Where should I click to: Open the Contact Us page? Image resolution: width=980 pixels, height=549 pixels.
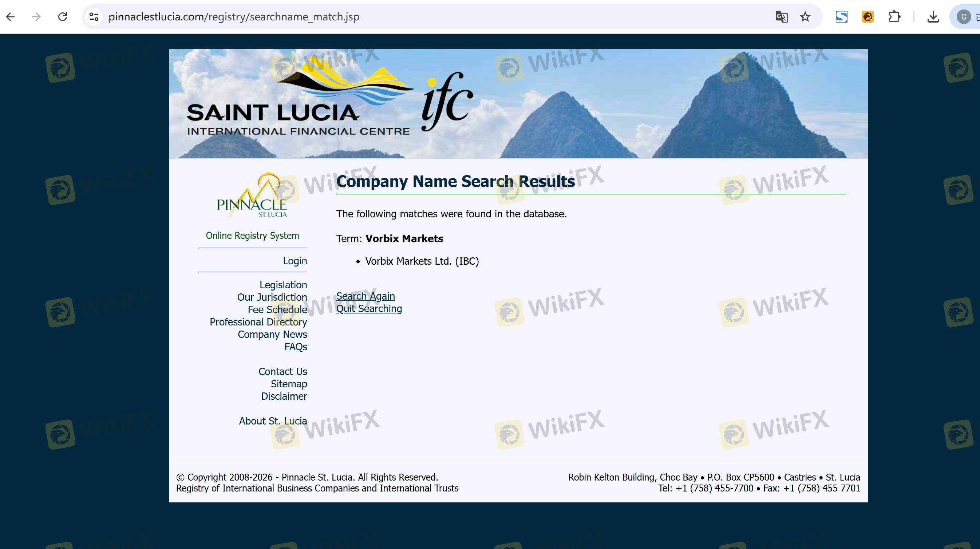(282, 371)
